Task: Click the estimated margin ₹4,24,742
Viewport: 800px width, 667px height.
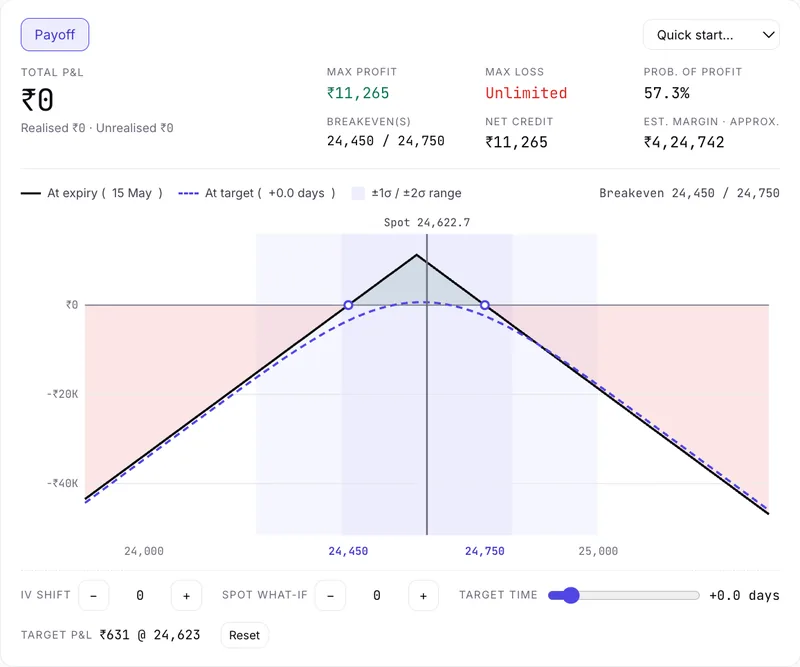Action: [684, 142]
